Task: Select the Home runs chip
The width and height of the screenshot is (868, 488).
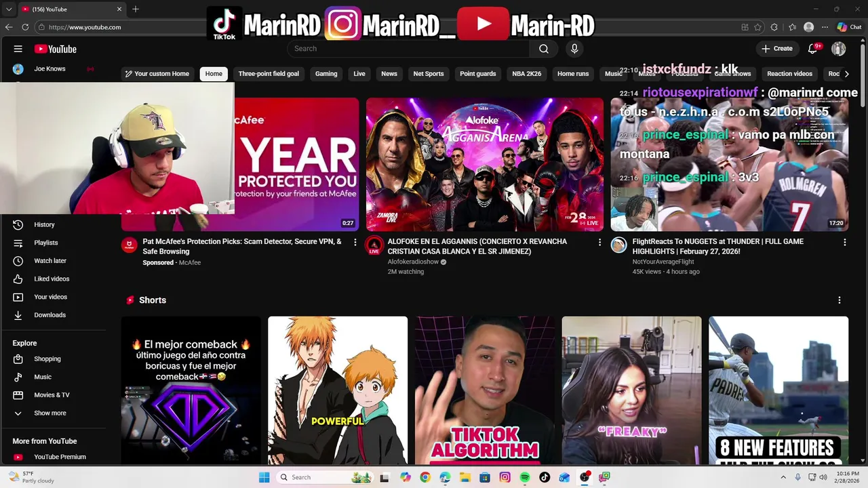Action: pos(573,74)
